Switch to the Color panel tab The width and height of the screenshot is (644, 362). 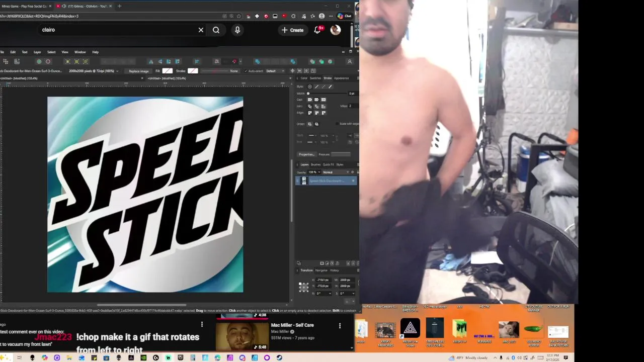point(304,78)
